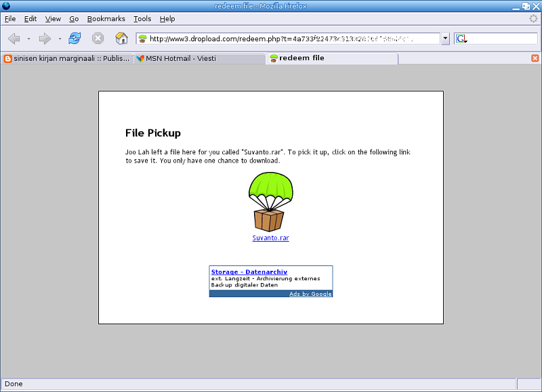Screen dimensions: 542x392
Task: Click into the URL address field
Action: 291,39
